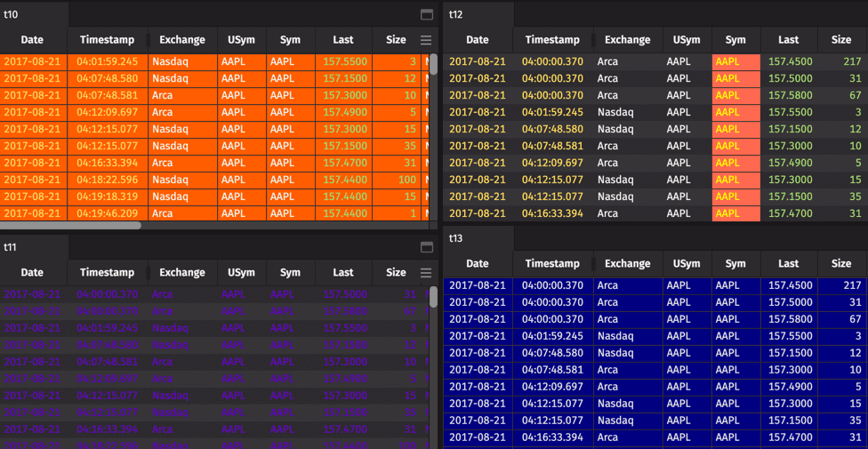The width and height of the screenshot is (868, 449).
Task: Switch to the t10 tab
Action: pyautogui.click(x=12, y=14)
